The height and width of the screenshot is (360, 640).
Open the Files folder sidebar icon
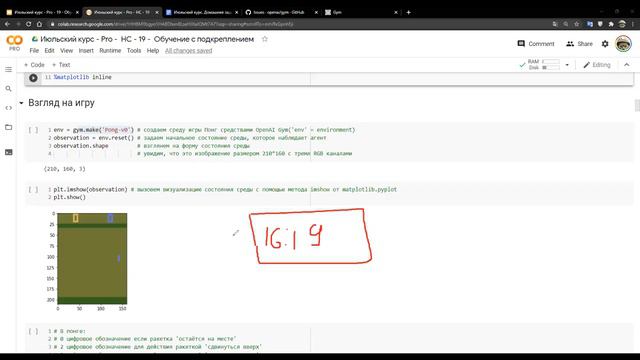9,127
